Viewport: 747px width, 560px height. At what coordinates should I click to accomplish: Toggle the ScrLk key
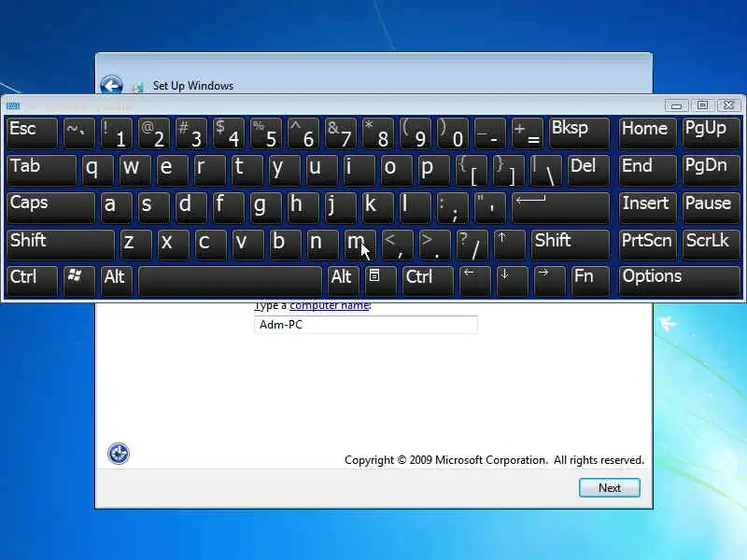712,245
